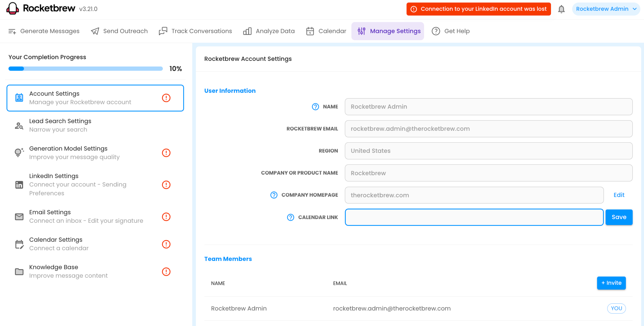Viewport: 644px width, 326px height.
Task: Click the warning icon beside Account Settings
Action: [166, 98]
